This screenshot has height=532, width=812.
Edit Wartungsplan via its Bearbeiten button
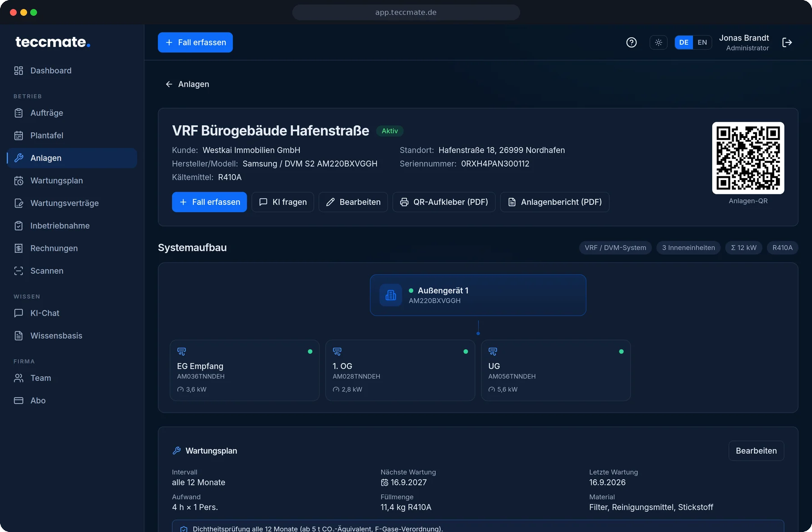click(x=757, y=451)
